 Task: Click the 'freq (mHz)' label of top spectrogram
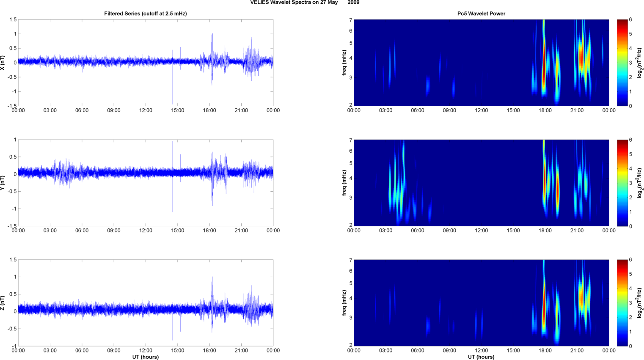(344, 63)
